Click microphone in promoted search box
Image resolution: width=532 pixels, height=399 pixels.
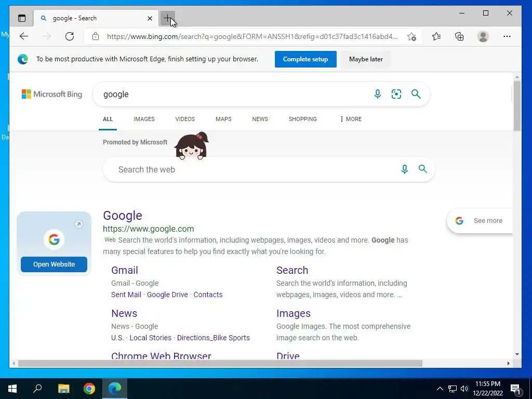coord(404,169)
